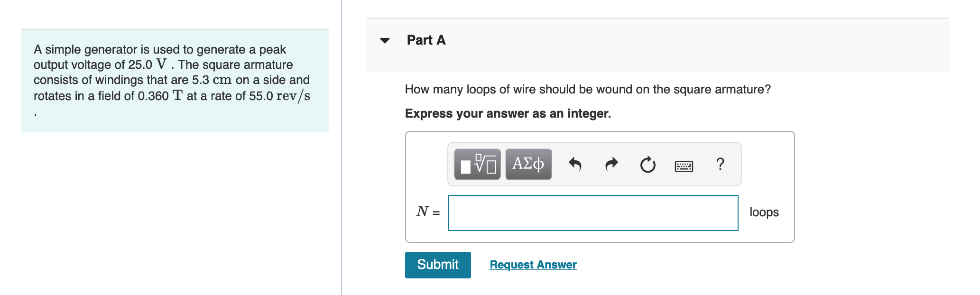
Task: Reset the answer with the circular arrow
Action: tap(648, 165)
